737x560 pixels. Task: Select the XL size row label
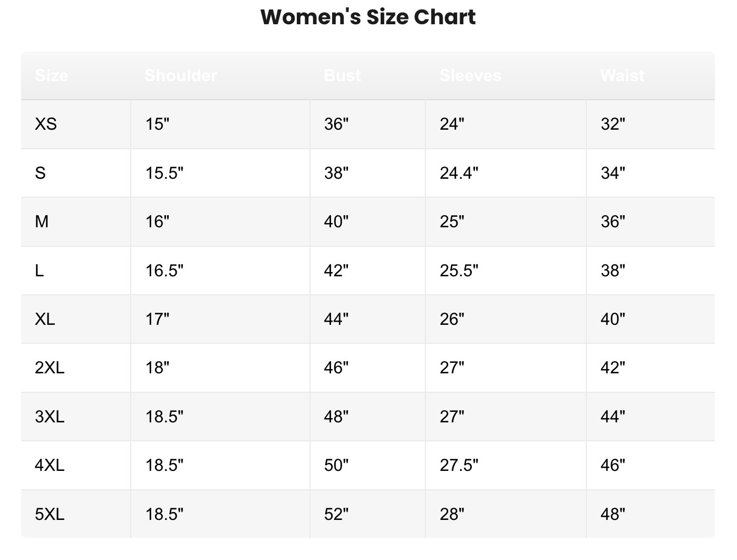click(x=45, y=319)
